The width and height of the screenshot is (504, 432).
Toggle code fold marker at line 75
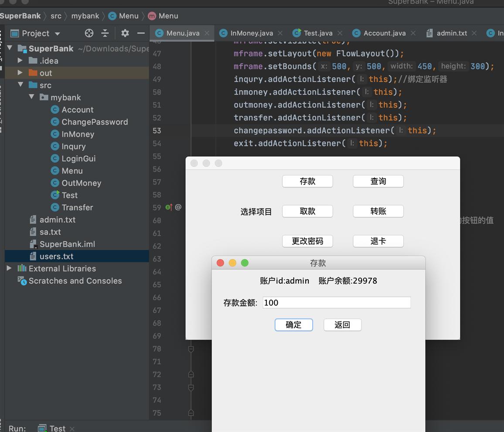(191, 413)
